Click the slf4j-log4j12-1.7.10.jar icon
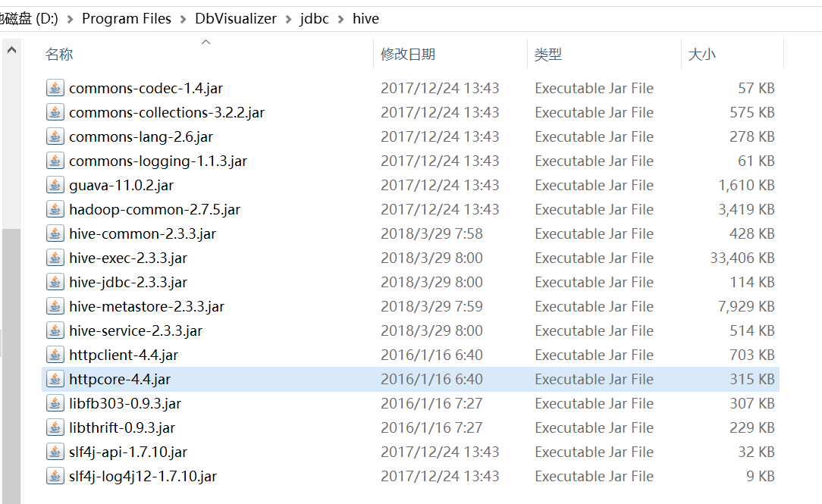The width and height of the screenshot is (822, 504). click(55, 476)
